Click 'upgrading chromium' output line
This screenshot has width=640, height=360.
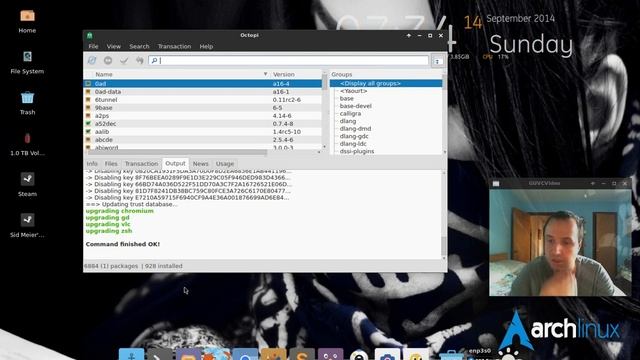(120, 211)
